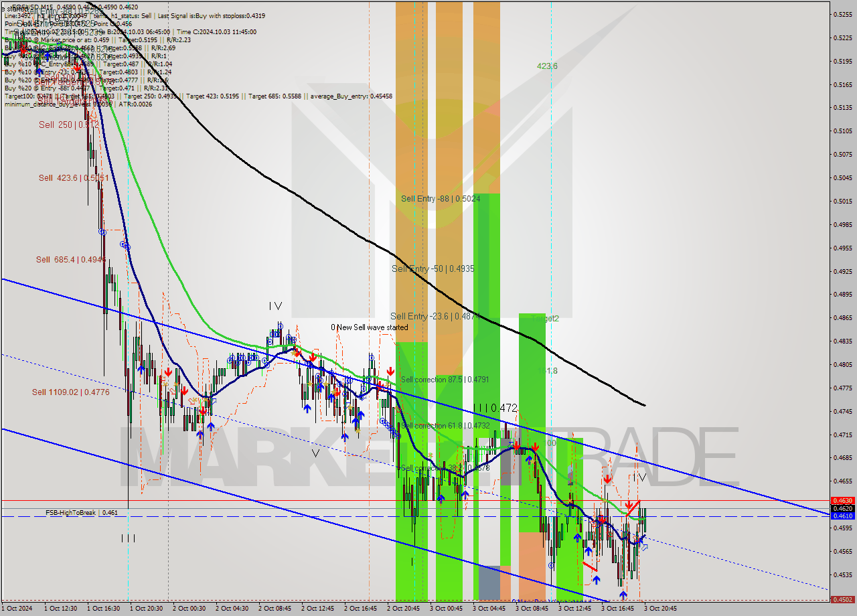Click the '3 Oct 20:45' time axis label
The image size is (857, 616).
point(661,609)
